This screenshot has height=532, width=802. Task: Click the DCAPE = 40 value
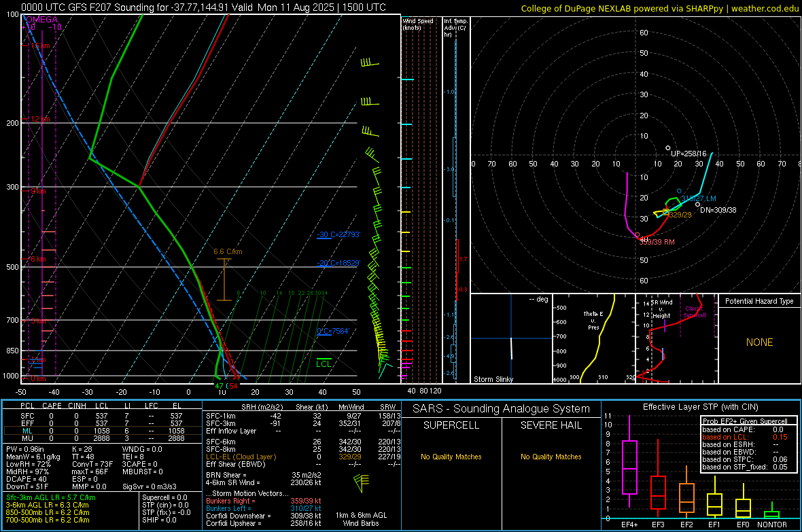tap(26, 479)
